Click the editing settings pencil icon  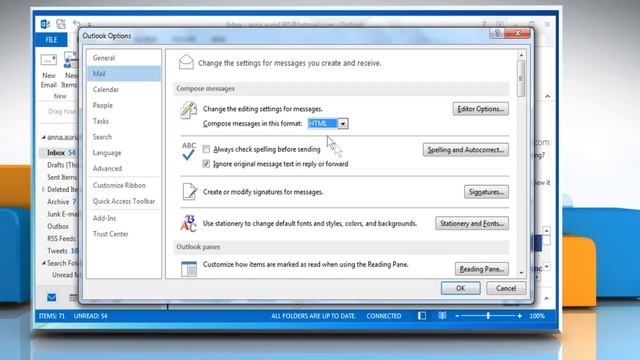click(x=188, y=110)
